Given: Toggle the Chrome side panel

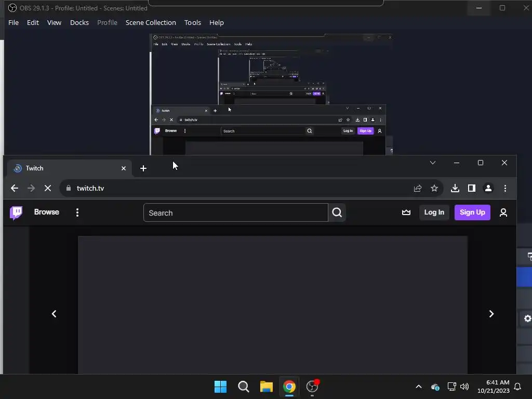Looking at the screenshot, I should click(x=472, y=188).
